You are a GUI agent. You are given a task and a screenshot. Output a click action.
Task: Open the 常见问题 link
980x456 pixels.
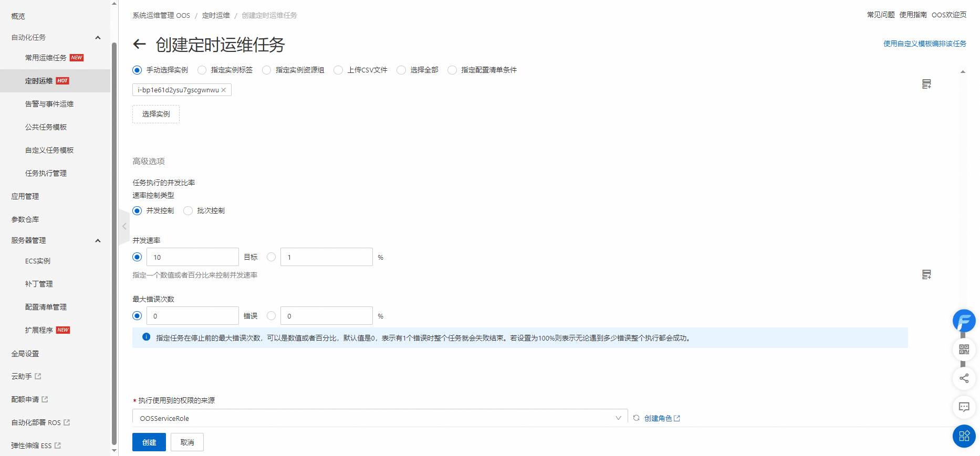click(881, 15)
